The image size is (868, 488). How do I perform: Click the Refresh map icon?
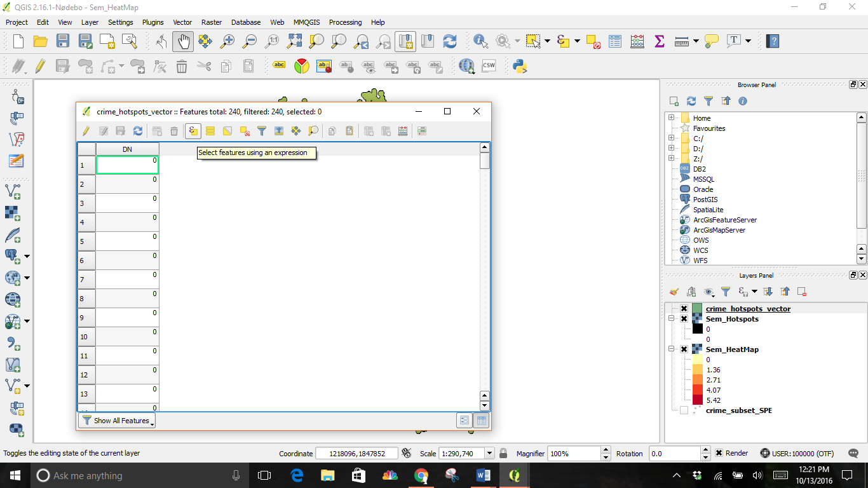point(450,41)
